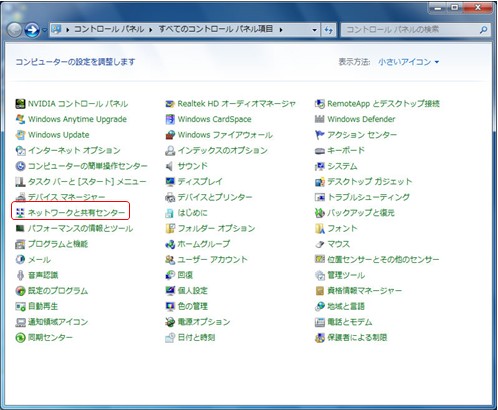Open the 回復 link

click(x=185, y=275)
